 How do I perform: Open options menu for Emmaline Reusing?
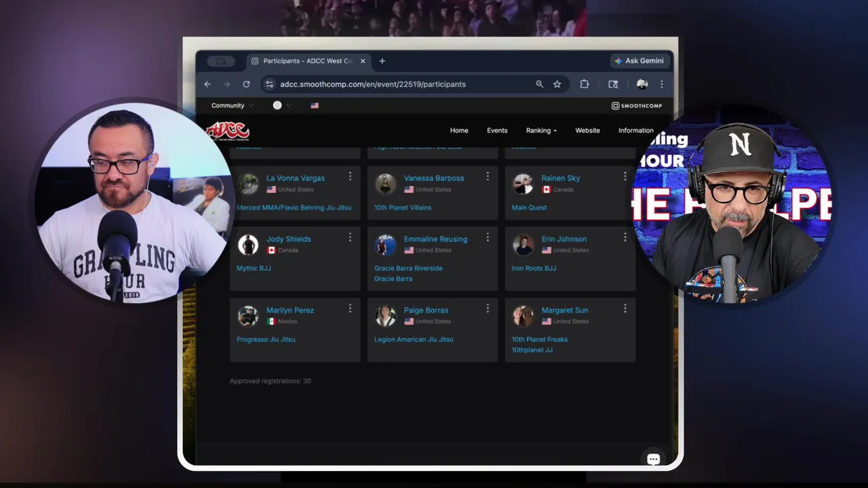pos(488,237)
